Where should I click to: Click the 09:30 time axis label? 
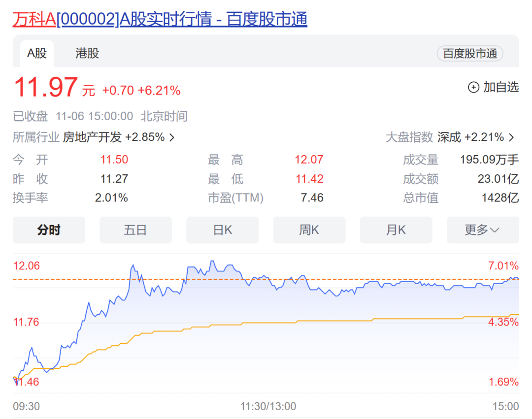tap(27, 406)
